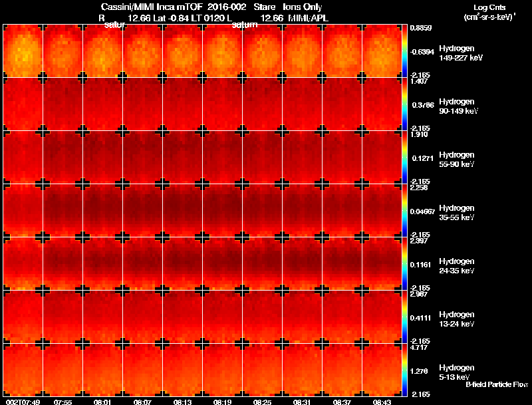Click the date '2016-002' in the title
This screenshot has width=532, height=405.
pyautogui.click(x=227, y=7)
